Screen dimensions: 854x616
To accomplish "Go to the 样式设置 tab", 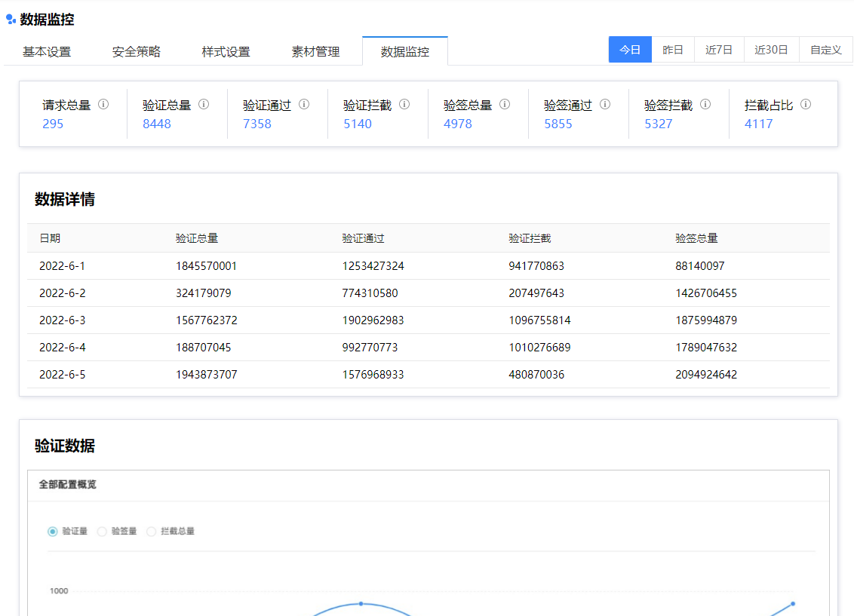I will (x=226, y=52).
